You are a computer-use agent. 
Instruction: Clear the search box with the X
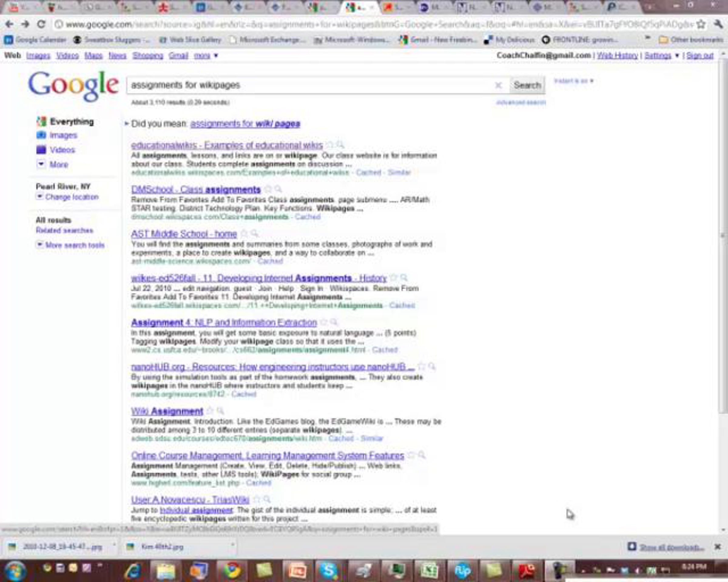point(498,85)
